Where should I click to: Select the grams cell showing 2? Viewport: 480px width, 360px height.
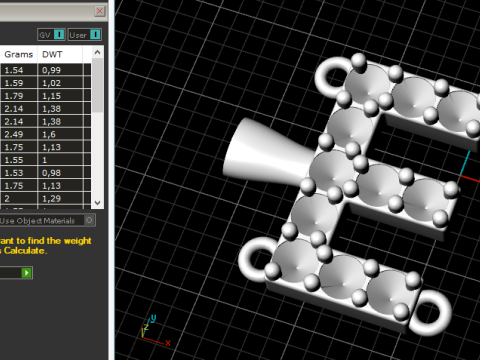[18, 198]
